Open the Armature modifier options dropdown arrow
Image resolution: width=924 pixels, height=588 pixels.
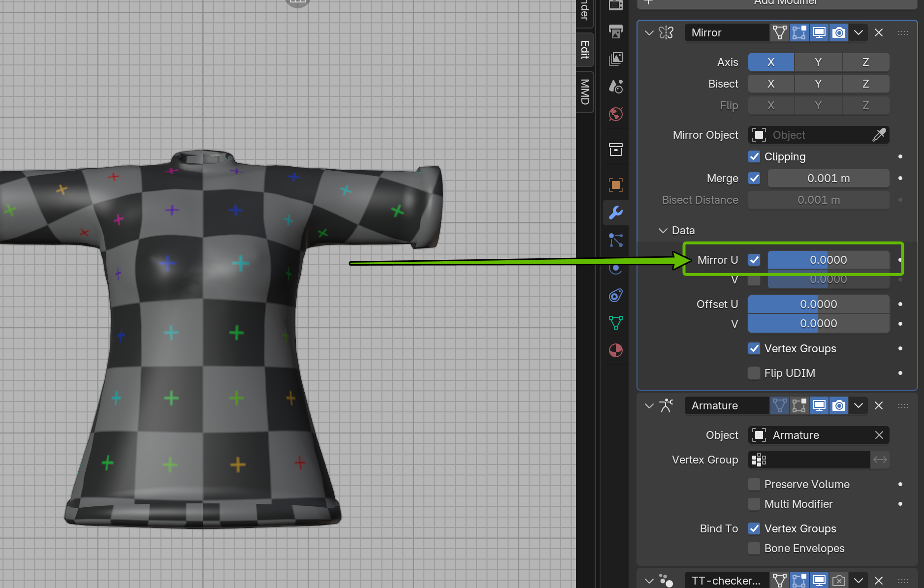click(x=859, y=405)
